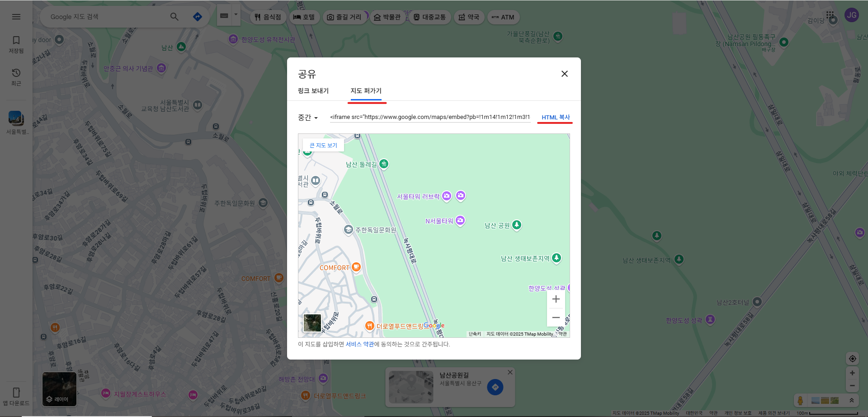Zoom out on the embed preview map

[556, 317]
